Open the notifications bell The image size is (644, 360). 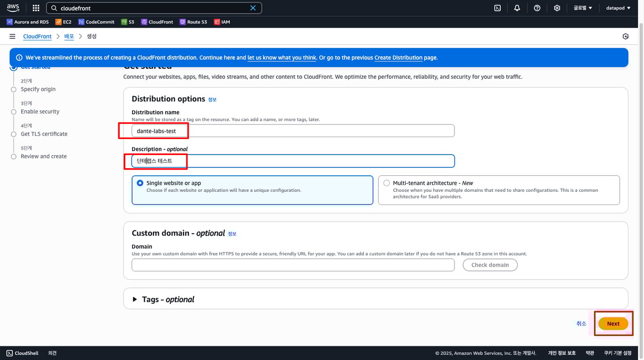click(517, 8)
